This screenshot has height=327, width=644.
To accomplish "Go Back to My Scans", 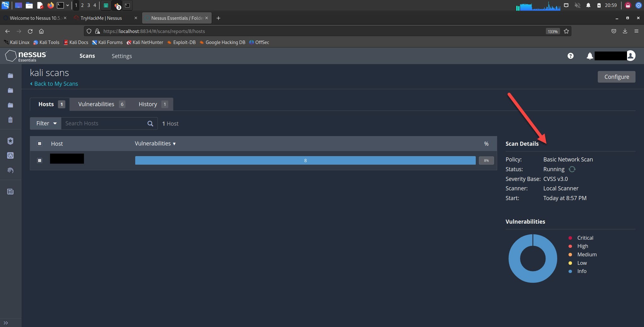I will click(54, 84).
